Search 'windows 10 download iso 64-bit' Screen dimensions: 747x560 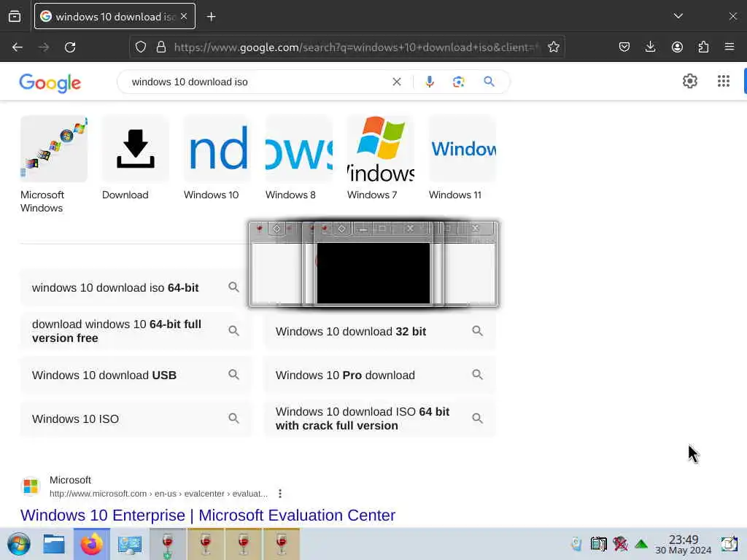(x=136, y=287)
